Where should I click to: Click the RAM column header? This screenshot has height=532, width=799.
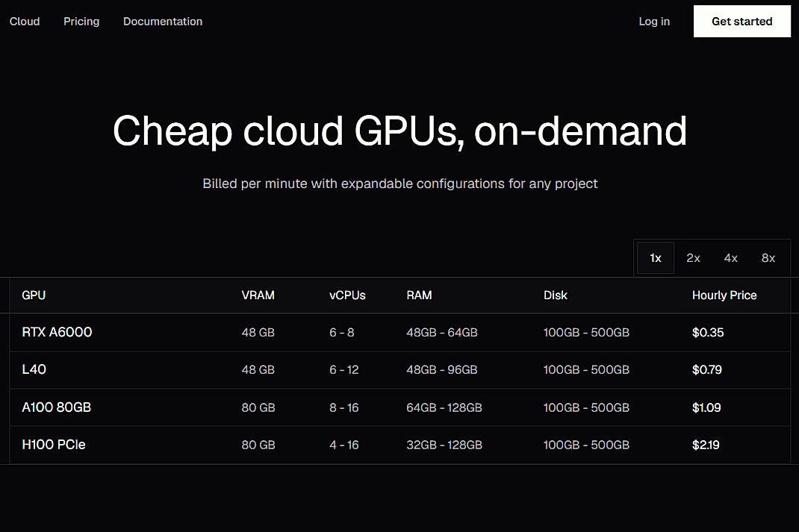tap(419, 295)
